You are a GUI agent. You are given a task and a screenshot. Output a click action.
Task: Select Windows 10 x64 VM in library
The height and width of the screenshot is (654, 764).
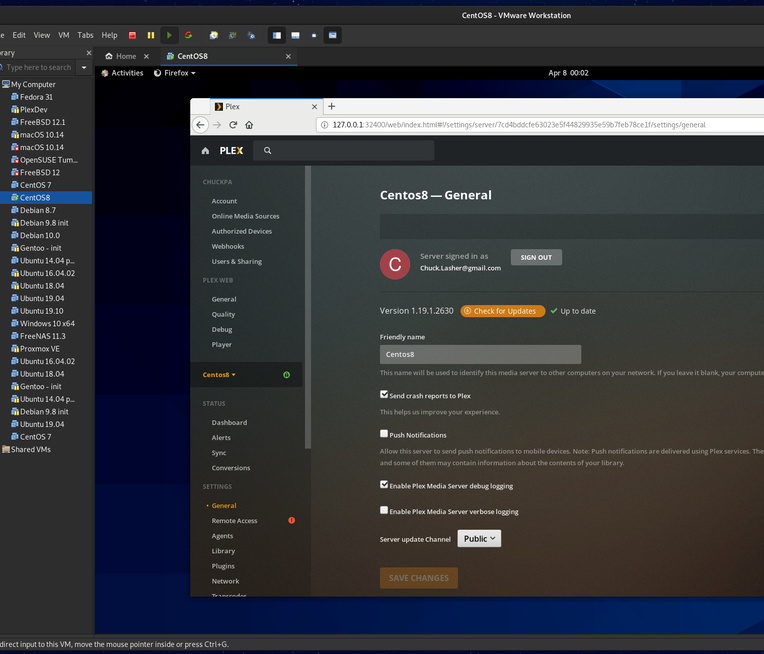click(x=47, y=324)
